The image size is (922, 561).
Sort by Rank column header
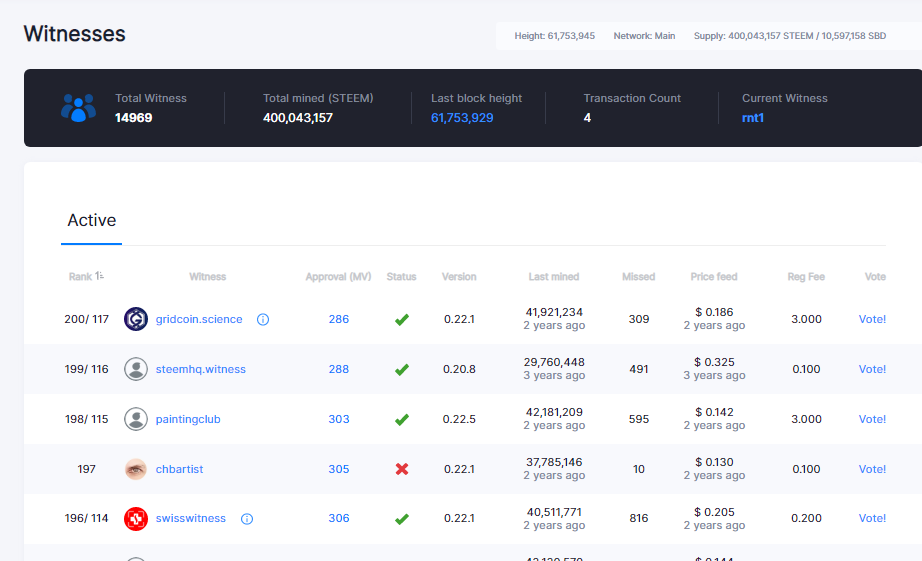[86, 276]
